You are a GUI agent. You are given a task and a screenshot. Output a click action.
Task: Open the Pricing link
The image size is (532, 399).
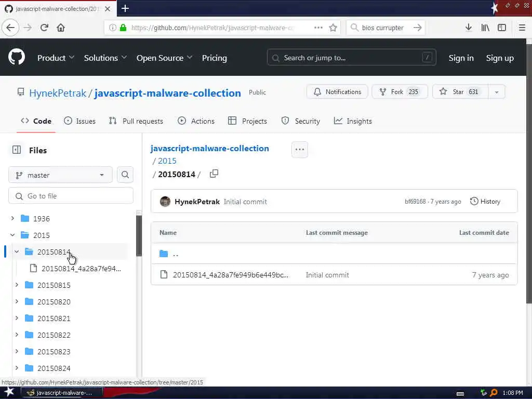[215, 58]
